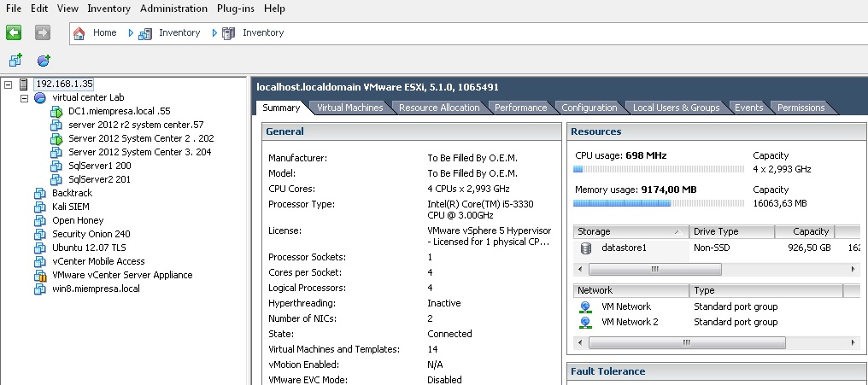Image resolution: width=868 pixels, height=385 pixels.
Task: Open the Administration menu
Action: click(173, 9)
